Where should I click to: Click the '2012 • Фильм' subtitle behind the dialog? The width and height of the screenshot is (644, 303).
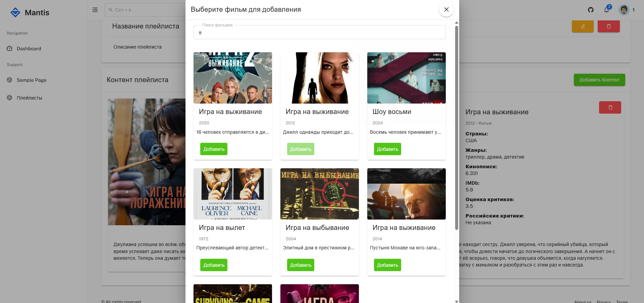478,123
